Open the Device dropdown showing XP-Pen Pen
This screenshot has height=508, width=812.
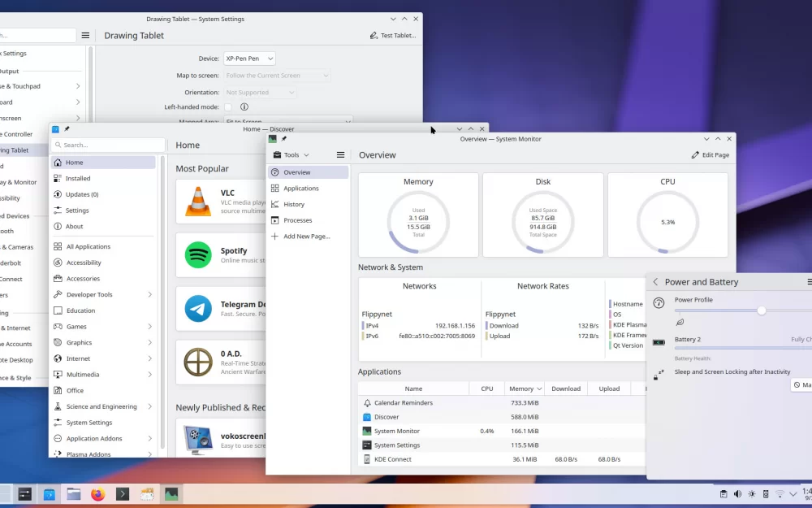click(x=249, y=58)
